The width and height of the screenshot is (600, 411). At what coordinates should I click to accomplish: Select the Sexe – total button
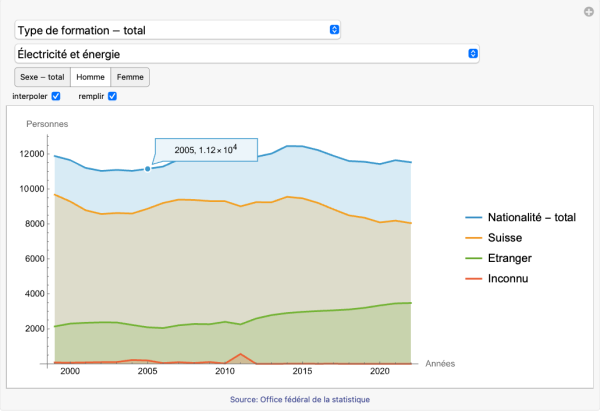pos(42,77)
